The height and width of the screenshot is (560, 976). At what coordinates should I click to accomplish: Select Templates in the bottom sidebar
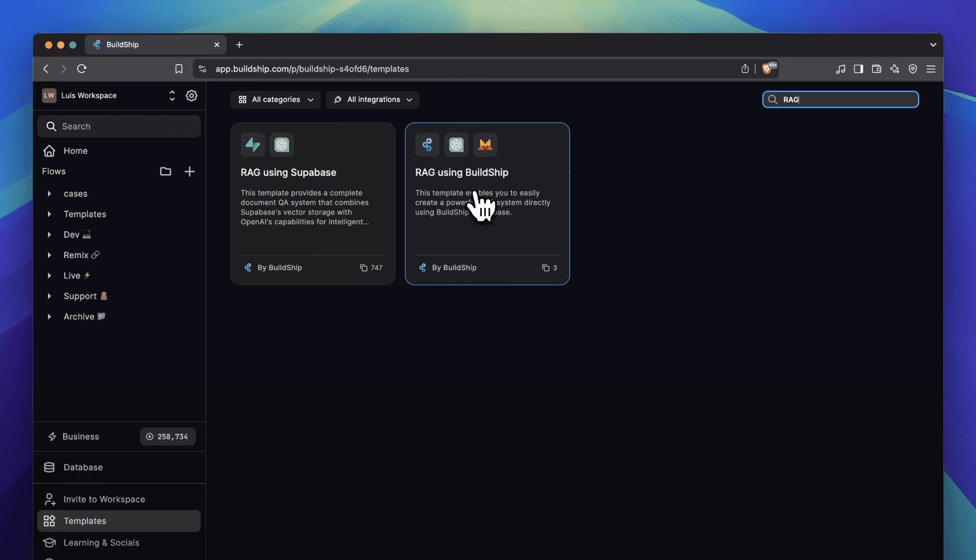[x=119, y=521]
